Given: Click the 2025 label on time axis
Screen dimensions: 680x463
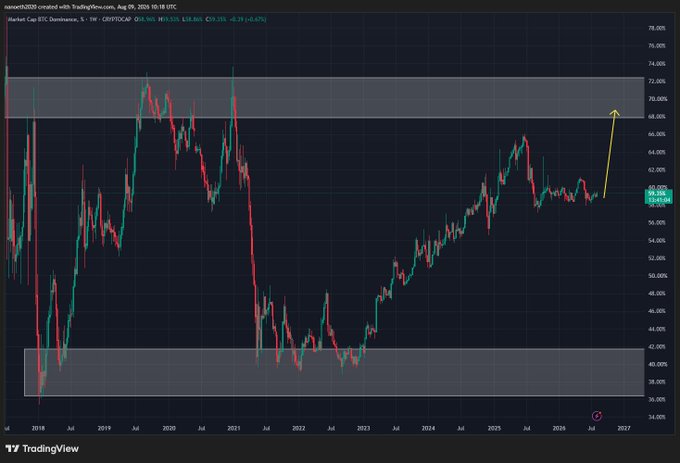Looking at the screenshot, I should coord(494,428).
